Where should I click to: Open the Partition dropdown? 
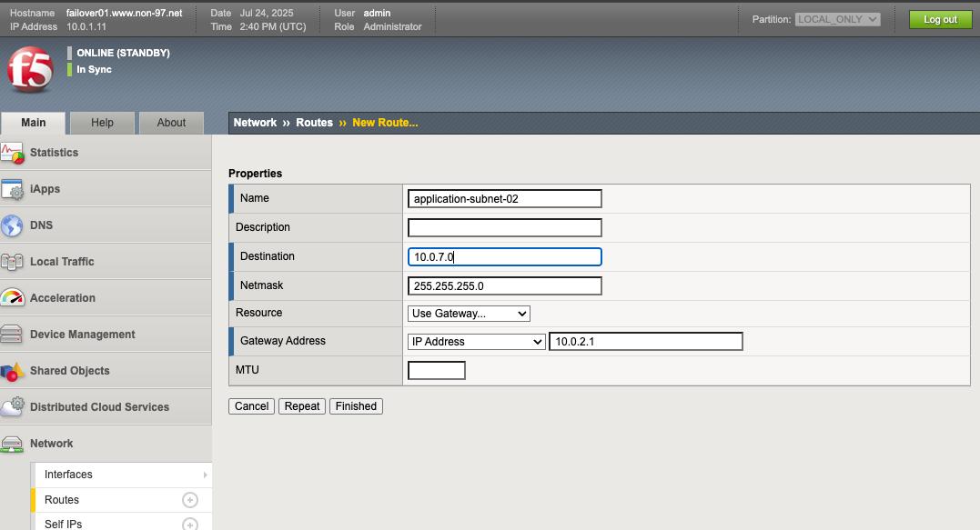pos(837,19)
